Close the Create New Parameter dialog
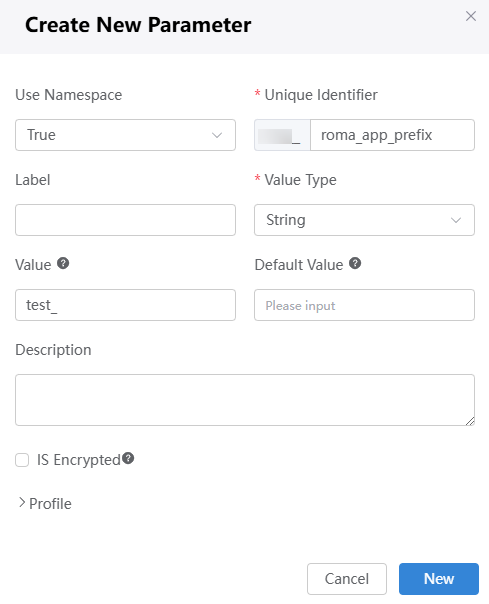The image size is (489, 604). [x=471, y=16]
